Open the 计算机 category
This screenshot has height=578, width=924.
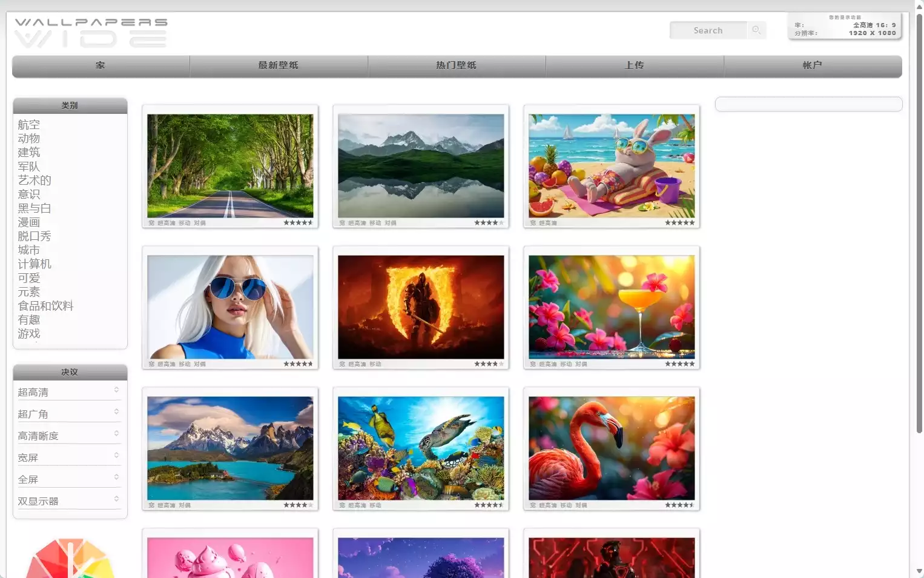pos(35,264)
